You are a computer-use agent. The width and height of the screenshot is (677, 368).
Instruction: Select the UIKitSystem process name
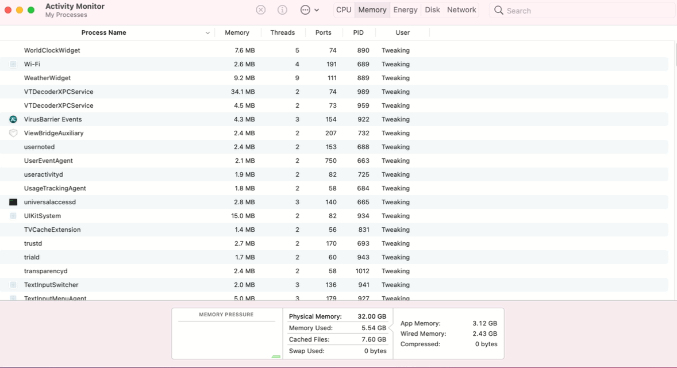42,216
